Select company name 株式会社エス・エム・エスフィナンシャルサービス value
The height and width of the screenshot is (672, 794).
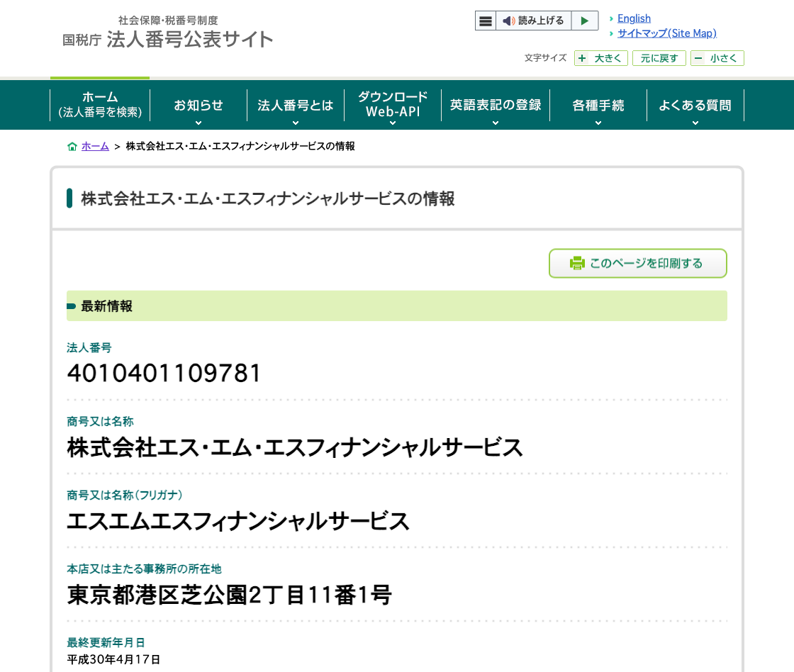[x=295, y=447]
